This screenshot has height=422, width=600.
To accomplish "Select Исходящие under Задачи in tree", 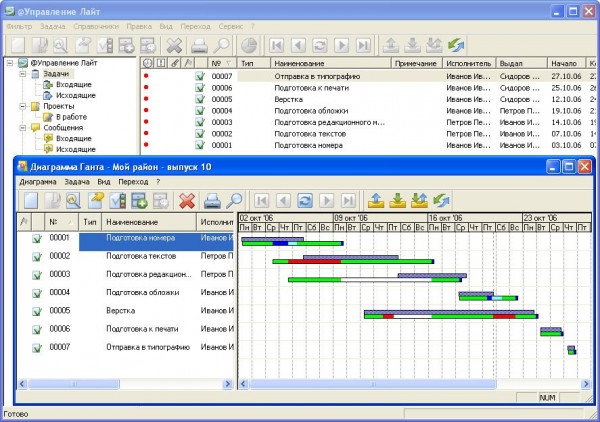I will 75,95.
